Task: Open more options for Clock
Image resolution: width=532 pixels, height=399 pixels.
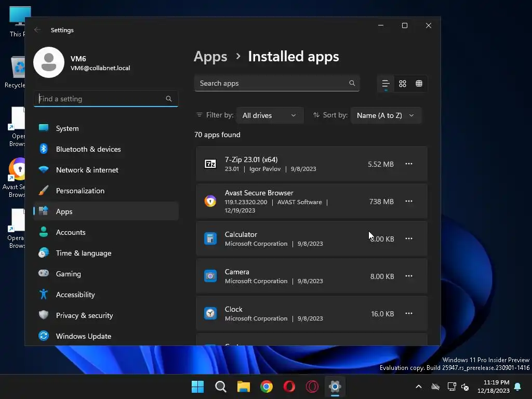Action: [409, 313]
